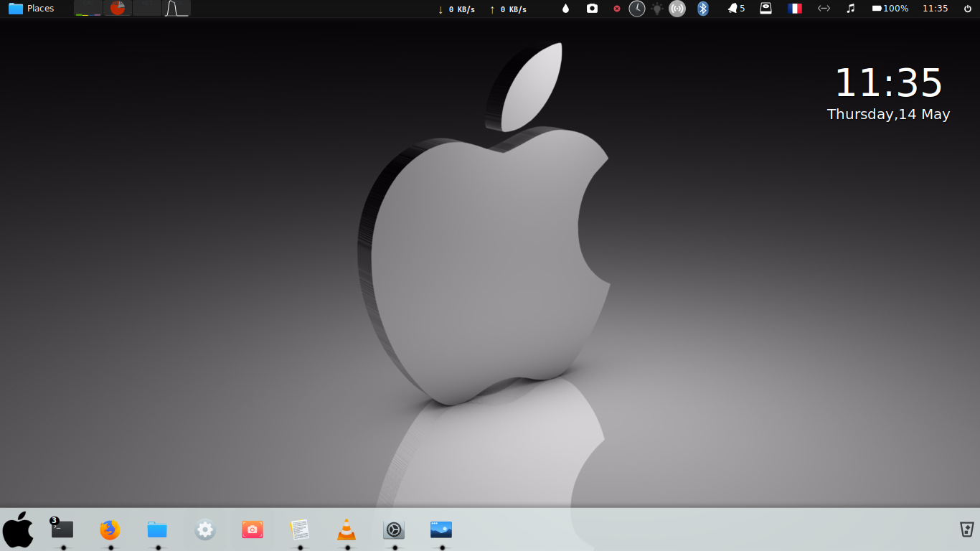Open the Bluetooth menu

pos(703,9)
